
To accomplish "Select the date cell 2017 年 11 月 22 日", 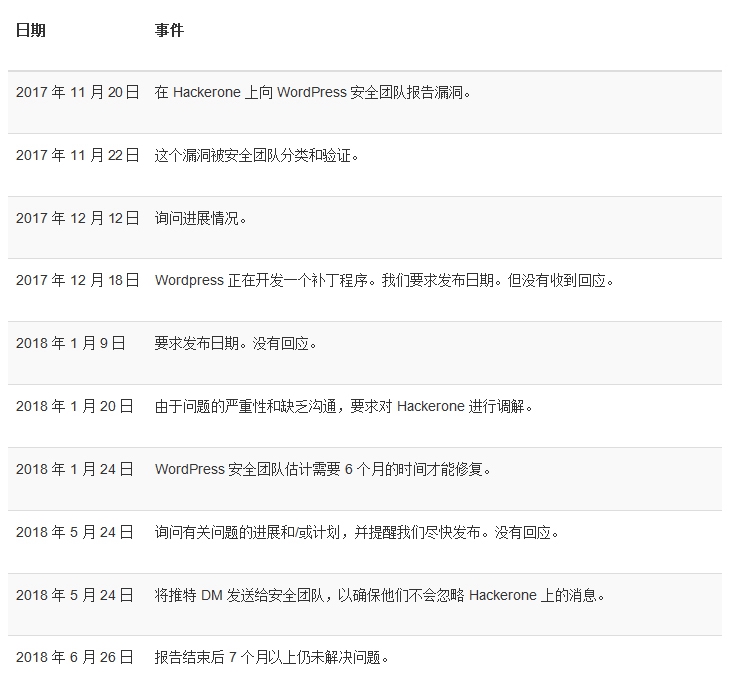I will [77, 156].
